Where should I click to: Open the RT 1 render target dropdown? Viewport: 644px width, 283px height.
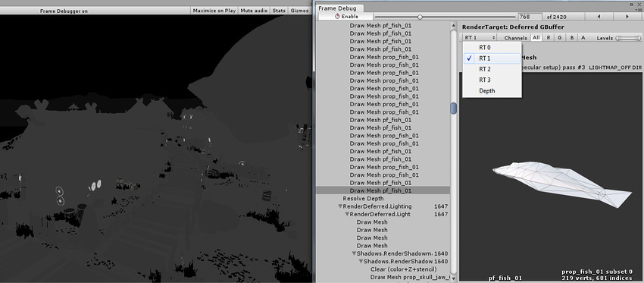(480, 38)
